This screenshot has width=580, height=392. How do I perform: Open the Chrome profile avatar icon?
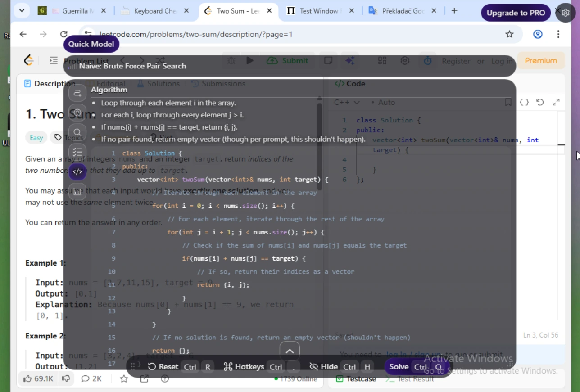point(538,34)
